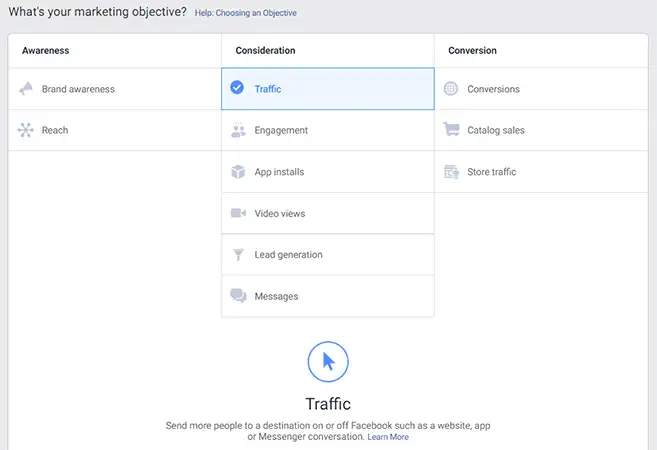Select the Brand awareness objective
The height and width of the screenshot is (450, 657).
pyautogui.click(x=78, y=89)
